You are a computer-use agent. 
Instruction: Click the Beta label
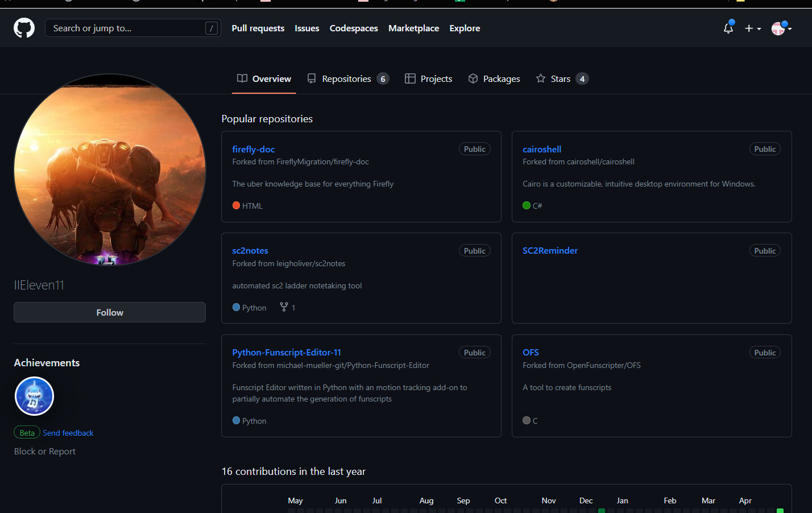[x=27, y=433]
